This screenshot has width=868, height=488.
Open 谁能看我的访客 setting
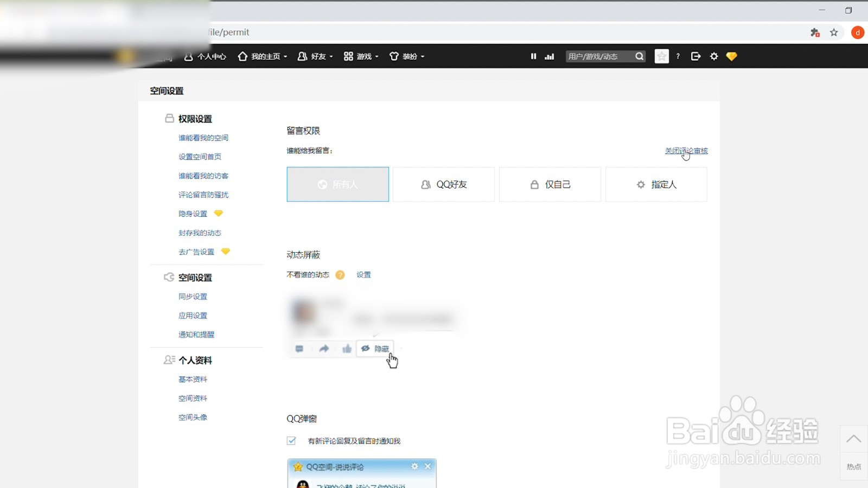(x=203, y=176)
